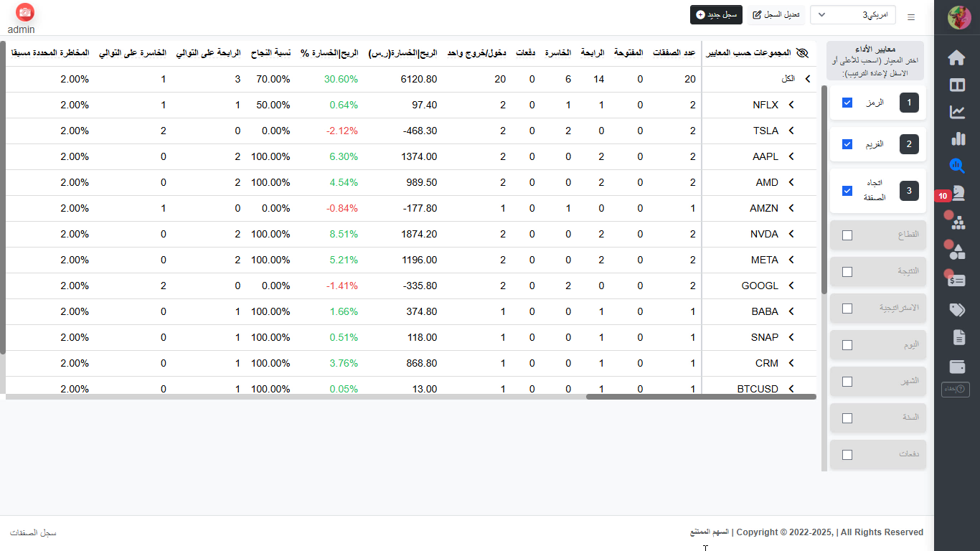Toggle the eye-slash icon in groups header
This screenshot has height=551, width=980.
click(802, 53)
